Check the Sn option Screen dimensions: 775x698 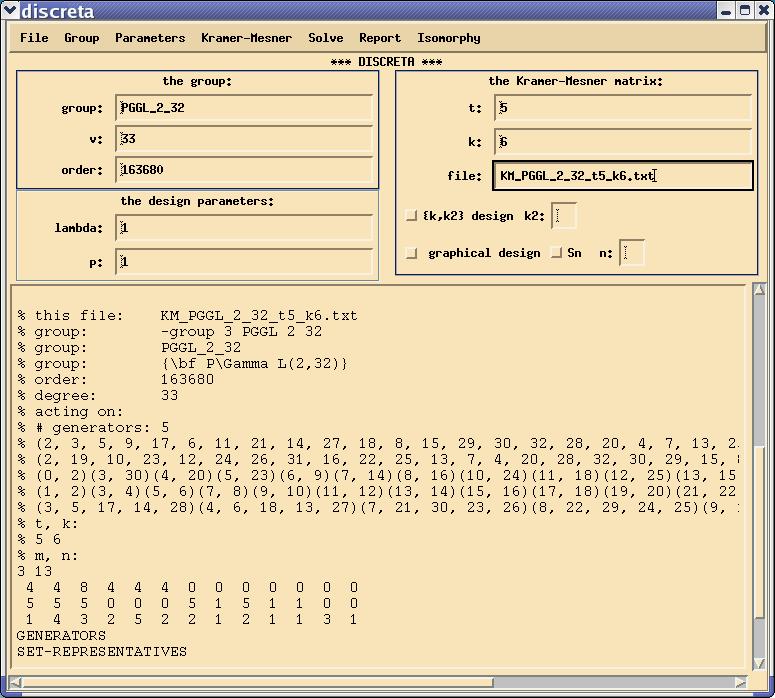coord(557,254)
